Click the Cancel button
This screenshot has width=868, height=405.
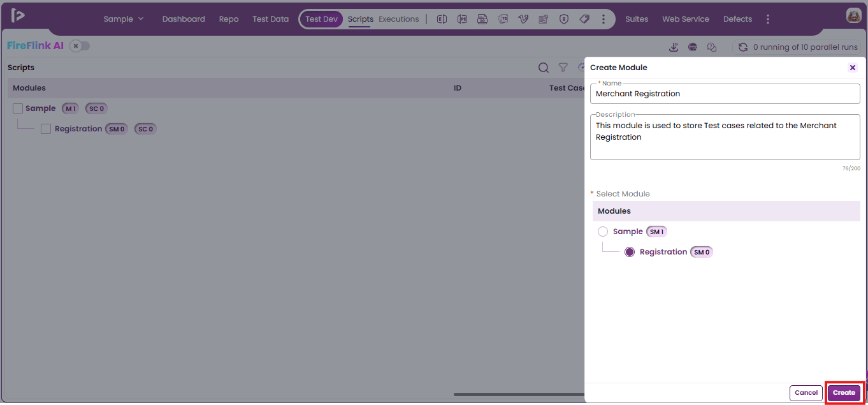pyautogui.click(x=806, y=393)
